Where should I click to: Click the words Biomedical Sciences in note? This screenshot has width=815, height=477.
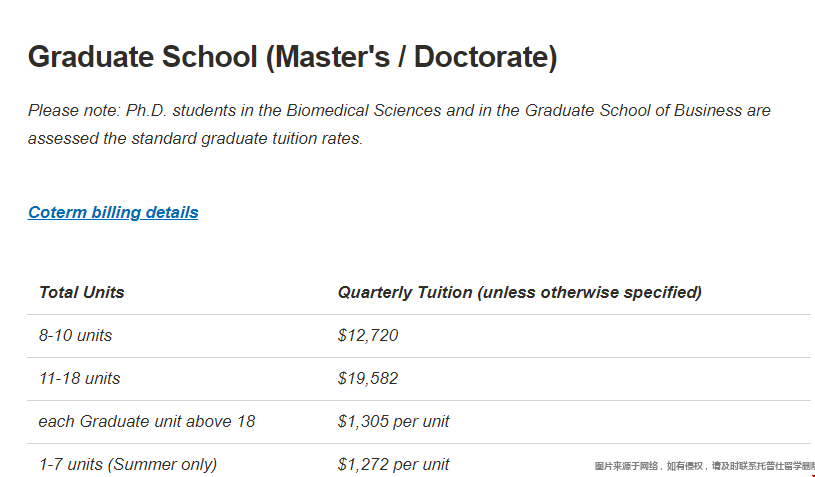[364, 111]
